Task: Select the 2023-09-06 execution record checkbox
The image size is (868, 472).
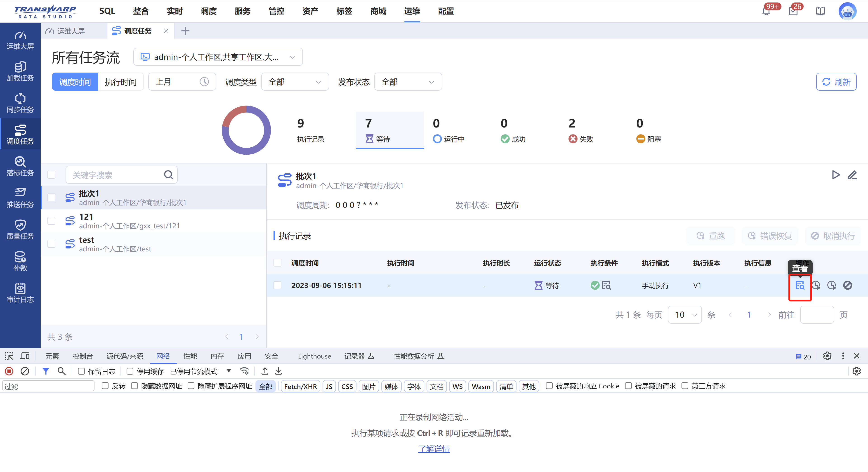Action: 277,285
